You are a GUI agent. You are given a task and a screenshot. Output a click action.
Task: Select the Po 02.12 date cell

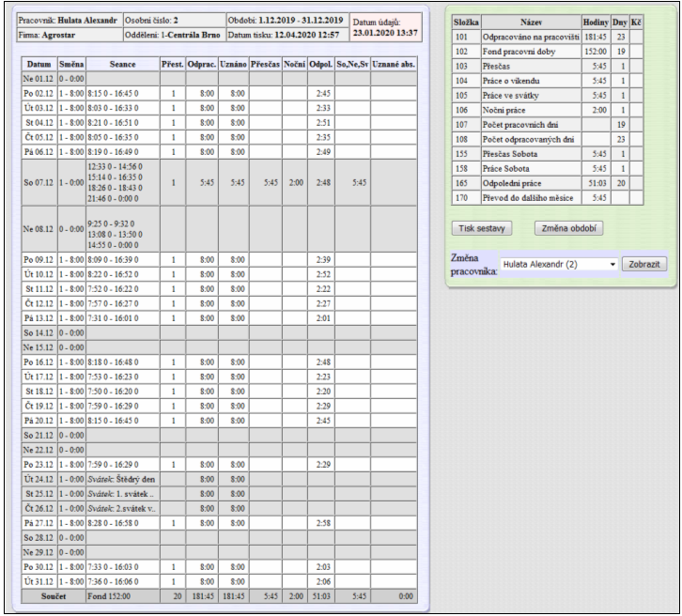(x=39, y=94)
